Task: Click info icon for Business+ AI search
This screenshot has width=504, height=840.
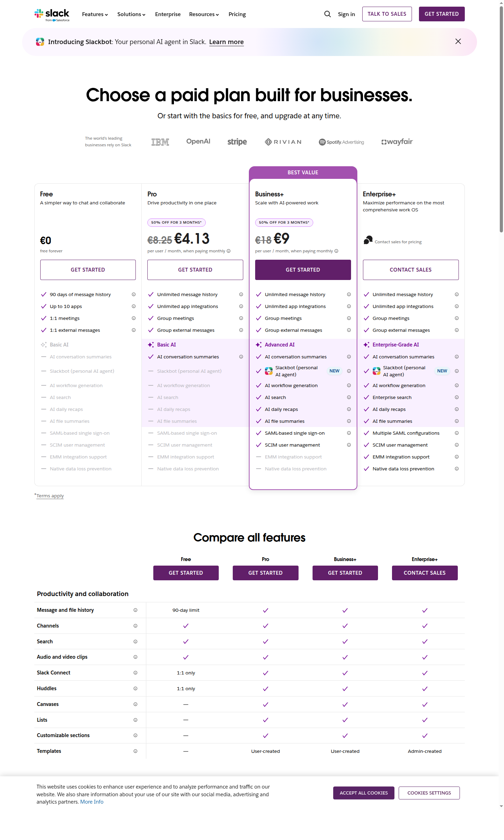Action: pyautogui.click(x=349, y=397)
